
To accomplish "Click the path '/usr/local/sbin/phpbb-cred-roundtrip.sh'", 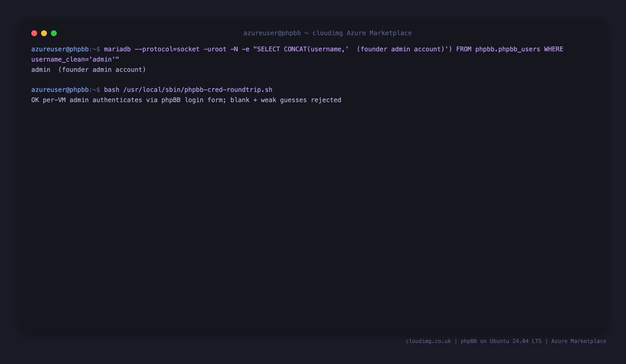I will [x=198, y=90].
